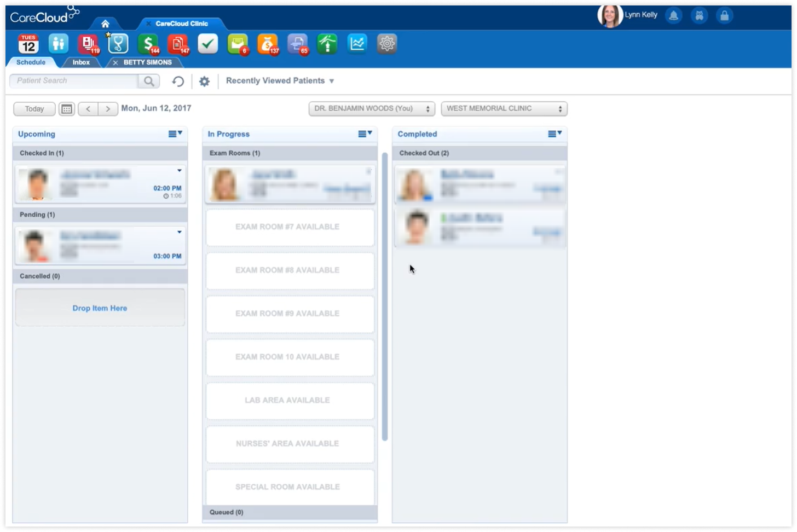Image resolution: width=797 pixels, height=532 pixels.
Task: Open the red documents icon badged 147
Action: [x=178, y=44]
